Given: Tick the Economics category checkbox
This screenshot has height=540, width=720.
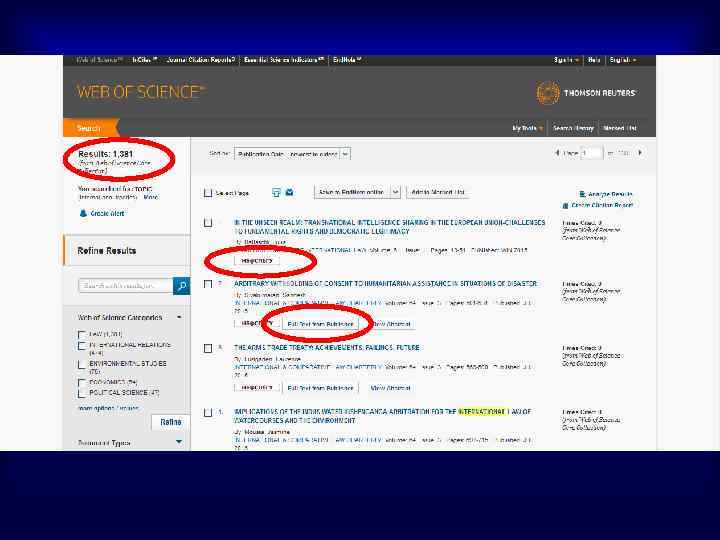Looking at the screenshot, I should [x=82, y=382].
